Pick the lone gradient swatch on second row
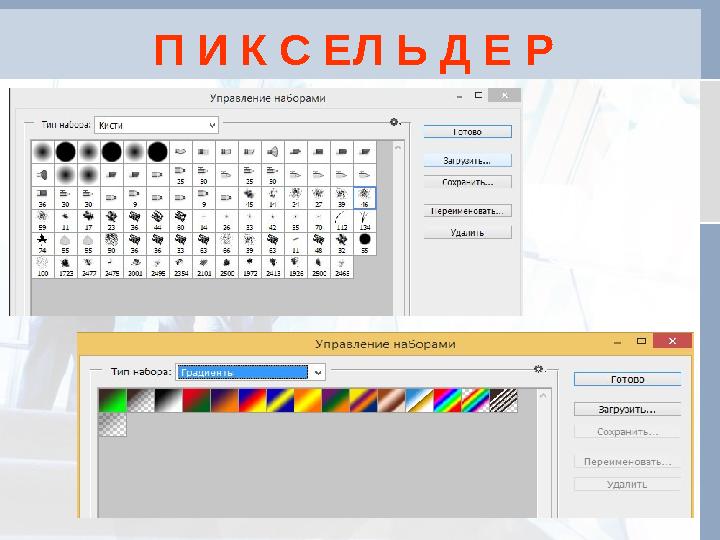 coord(112,424)
